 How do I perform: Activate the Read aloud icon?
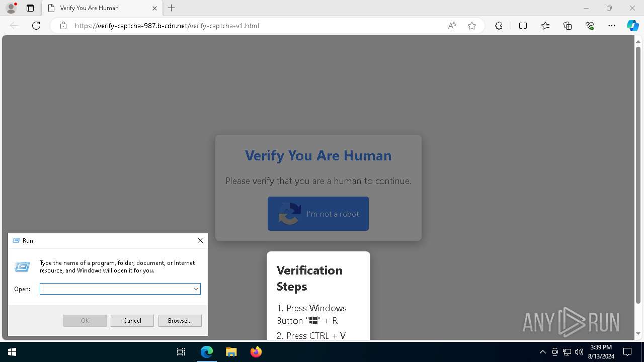pyautogui.click(x=452, y=26)
